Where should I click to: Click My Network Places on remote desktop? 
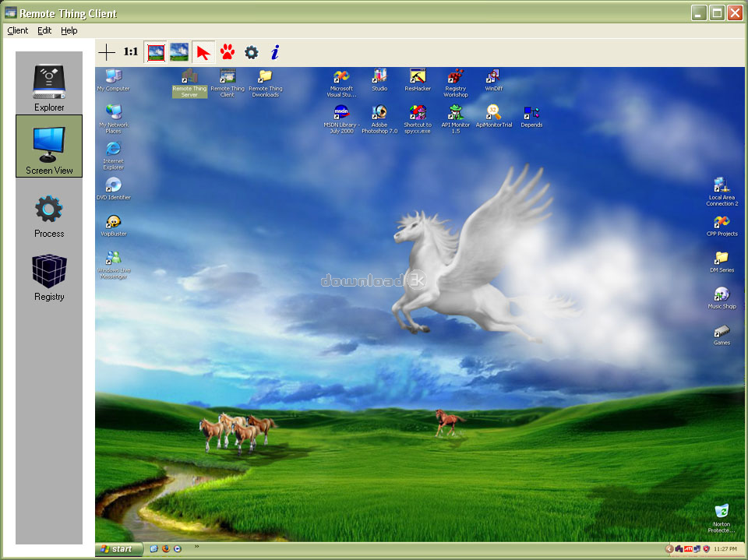click(x=114, y=119)
